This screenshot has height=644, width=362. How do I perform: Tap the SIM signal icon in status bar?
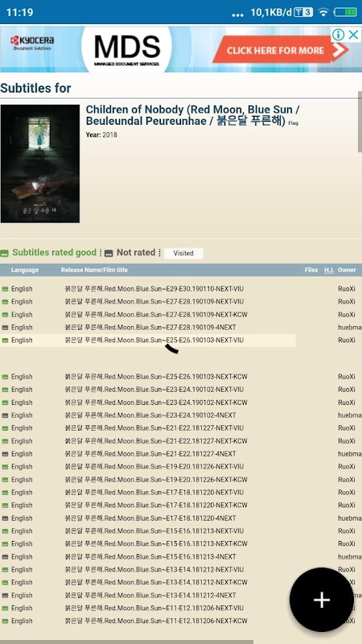304,12
